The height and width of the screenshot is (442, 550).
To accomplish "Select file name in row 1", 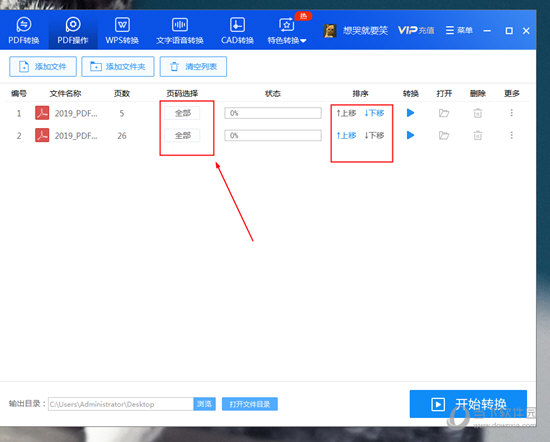I will (x=76, y=113).
